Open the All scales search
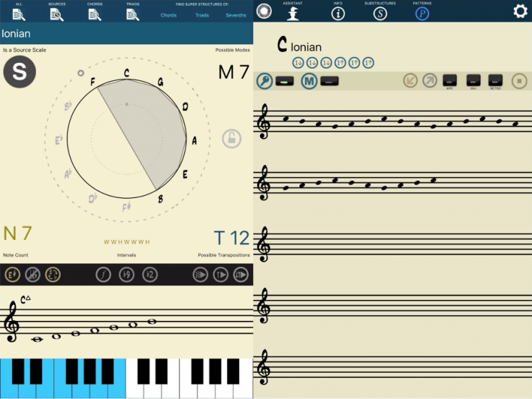532x399 pixels. coord(19,13)
